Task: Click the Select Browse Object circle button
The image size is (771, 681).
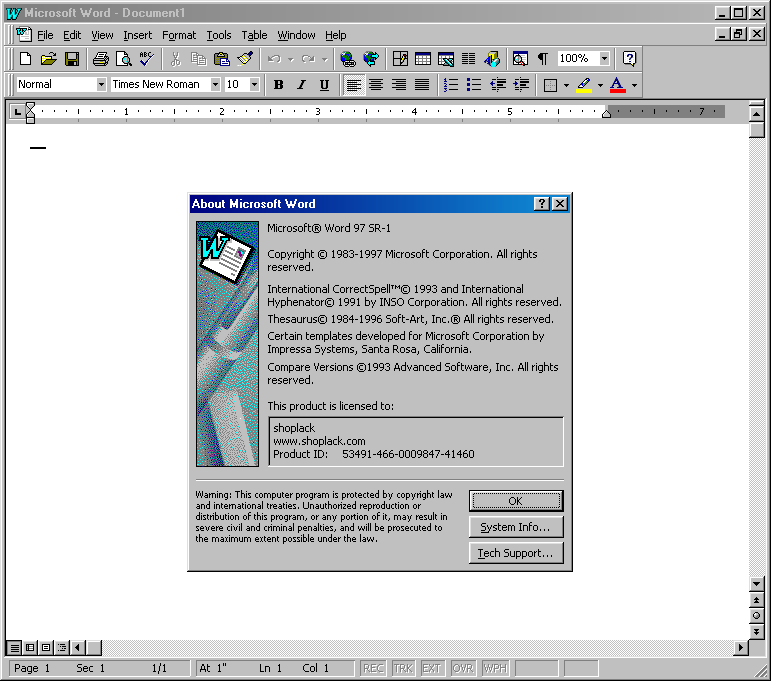Action: [756, 616]
